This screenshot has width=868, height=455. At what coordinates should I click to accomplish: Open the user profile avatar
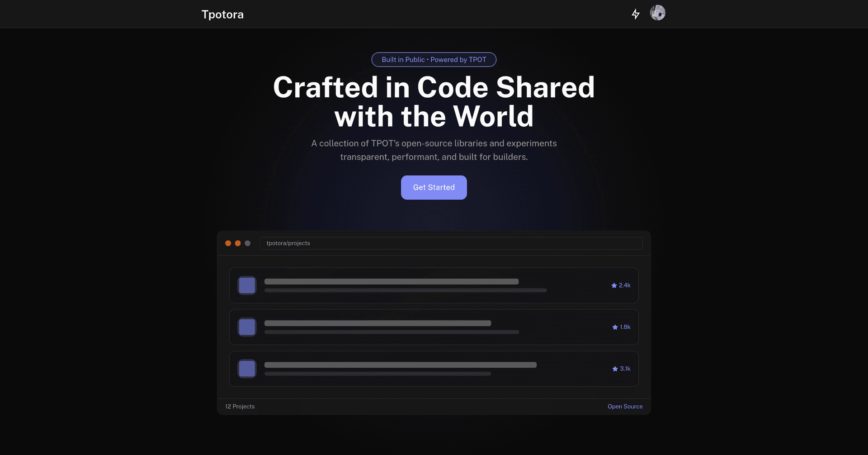(x=657, y=13)
